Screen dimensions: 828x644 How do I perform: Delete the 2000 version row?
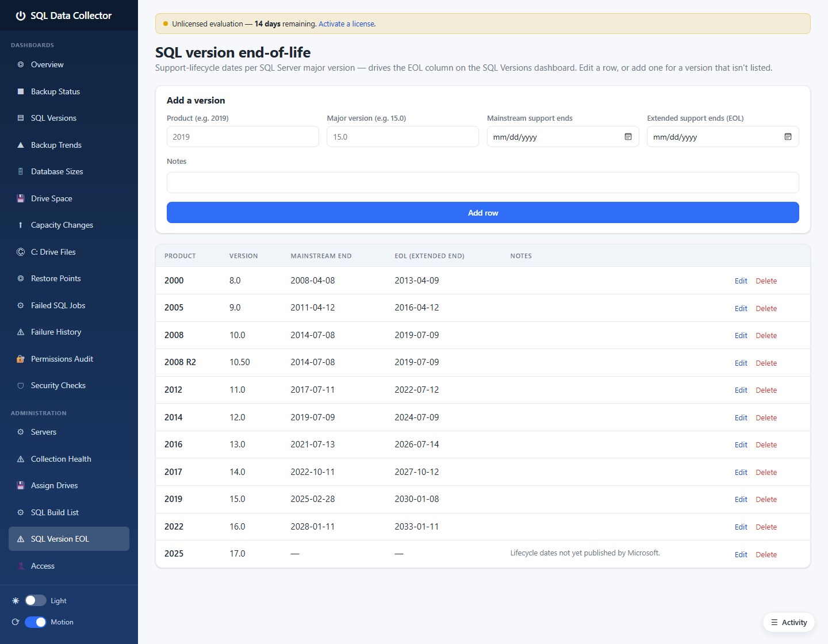[766, 281]
